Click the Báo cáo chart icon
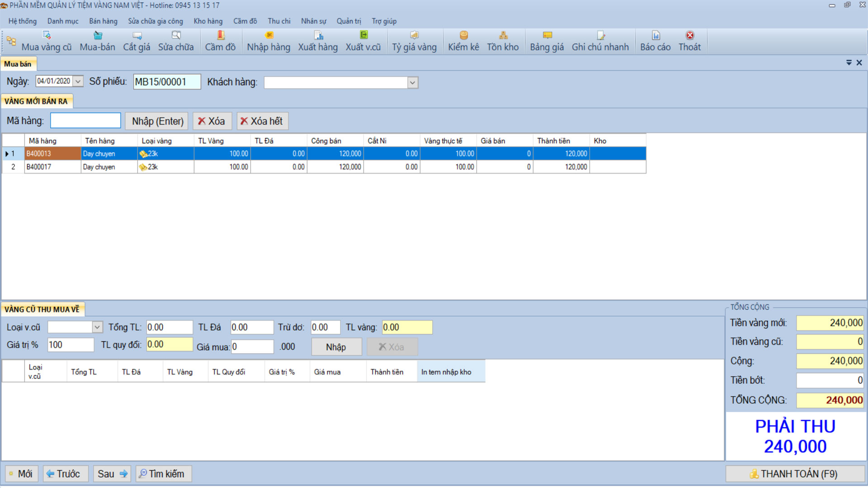Screen dimensions: 868x488 pyautogui.click(x=656, y=36)
